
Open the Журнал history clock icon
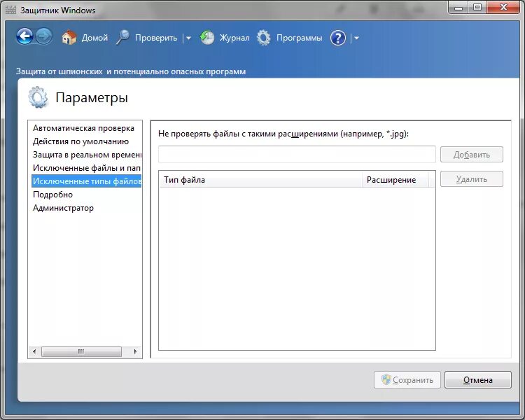pyautogui.click(x=207, y=38)
